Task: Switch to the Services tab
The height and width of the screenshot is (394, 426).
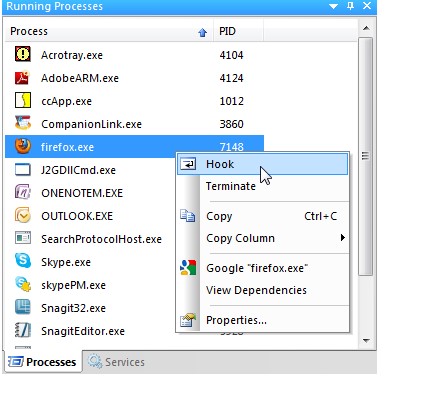Action: coord(116,362)
